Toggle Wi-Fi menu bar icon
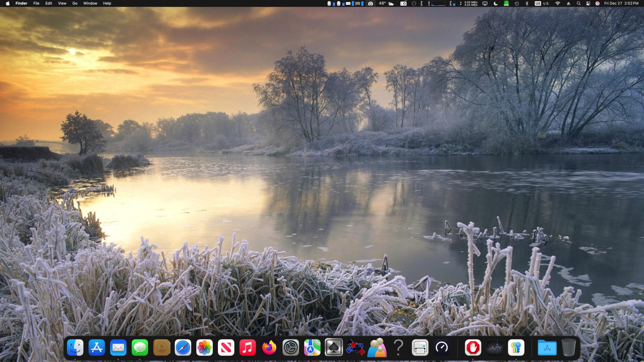Viewport: 644px width, 362px height. [558, 4]
